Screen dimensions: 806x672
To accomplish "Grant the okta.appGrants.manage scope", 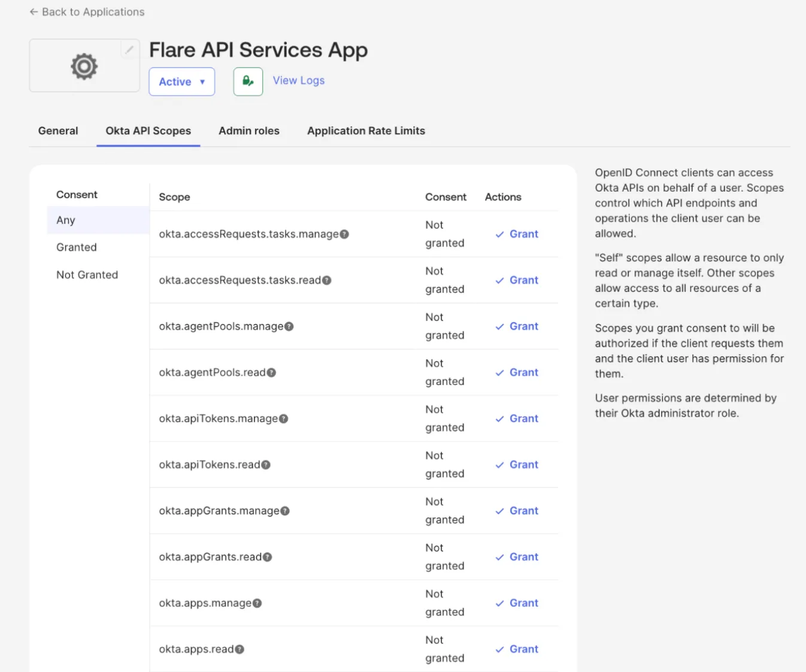I will [x=517, y=511].
